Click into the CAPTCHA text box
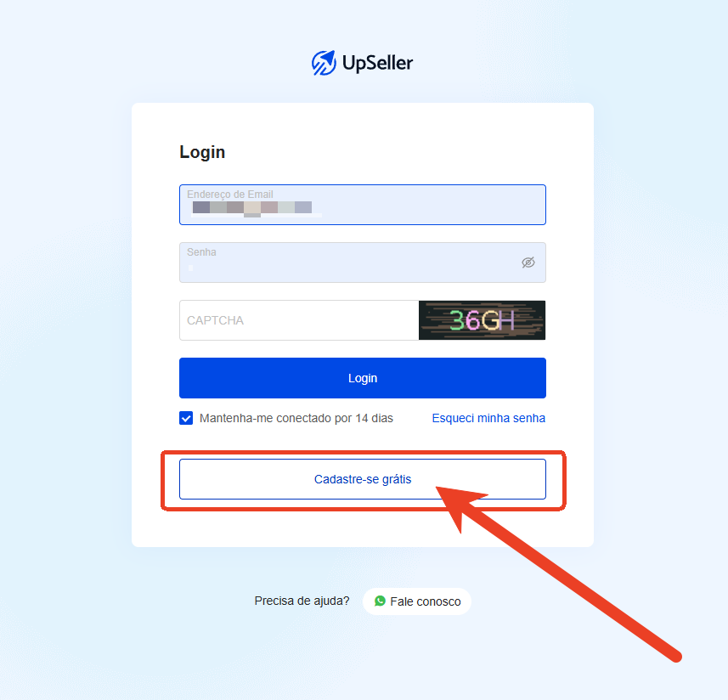This screenshot has height=700, width=728. (x=299, y=320)
